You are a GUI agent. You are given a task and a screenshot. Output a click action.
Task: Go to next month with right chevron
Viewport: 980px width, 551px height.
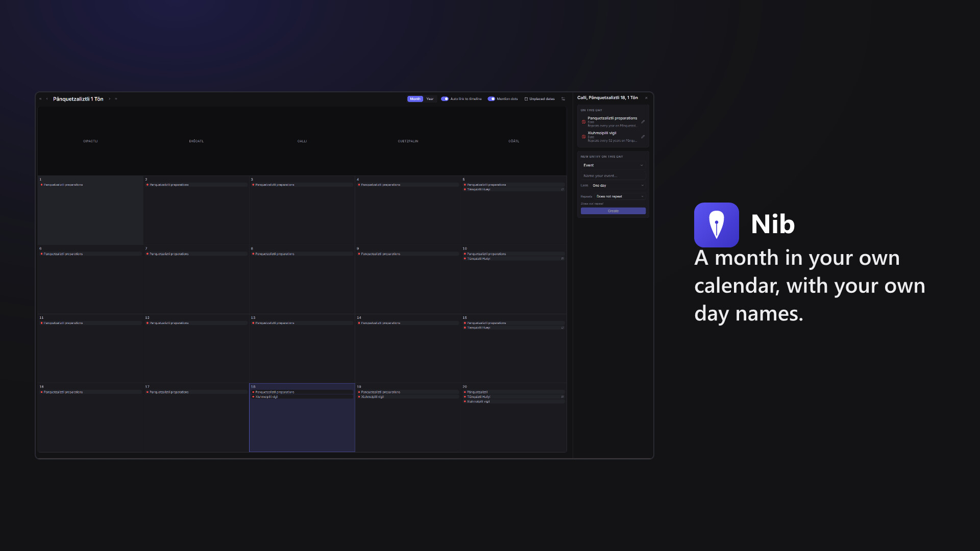(109, 99)
